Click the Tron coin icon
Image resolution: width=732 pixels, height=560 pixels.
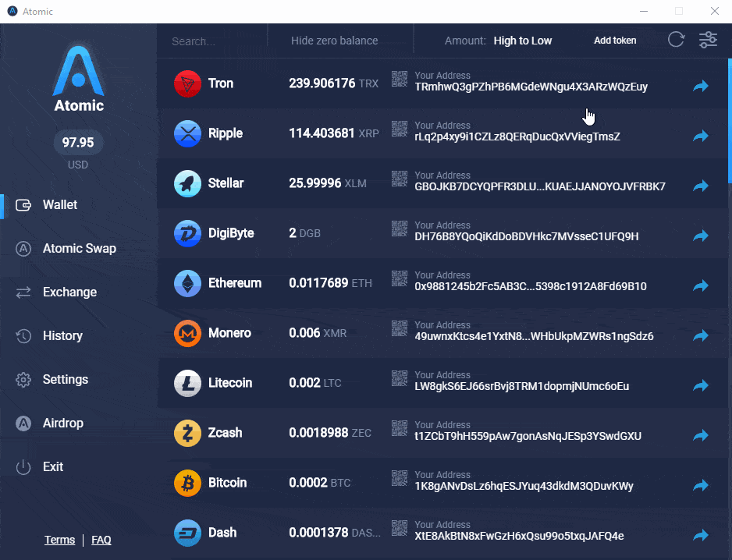(x=187, y=83)
